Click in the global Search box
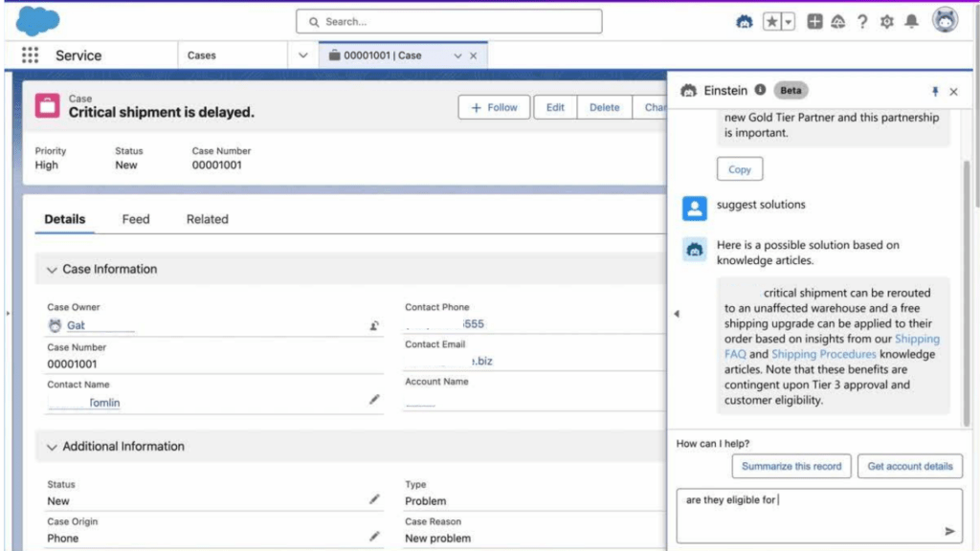 [449, 21]
